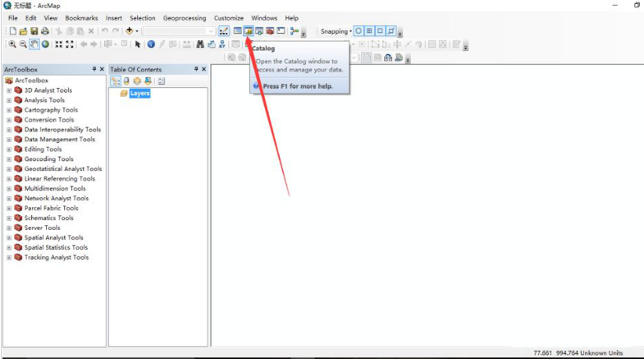Toggle End Snapping
644x359 pixels.
click(x=369, y=31)
